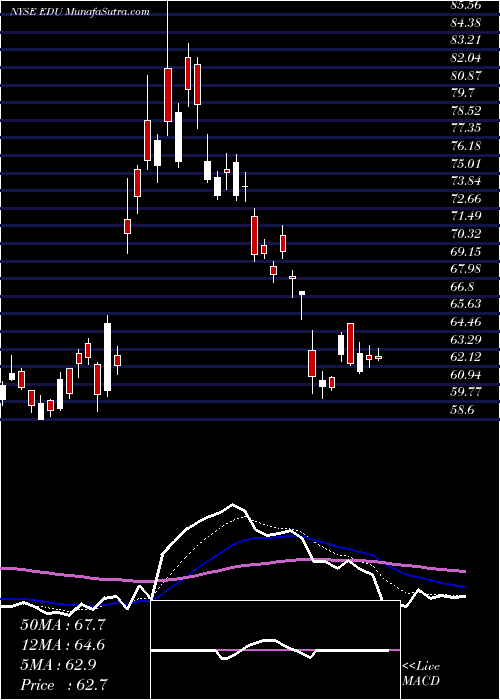This screenshot has width=500, height=700.
Task: Select the rightmost candlestick on the chart
Action: point(379,355)
